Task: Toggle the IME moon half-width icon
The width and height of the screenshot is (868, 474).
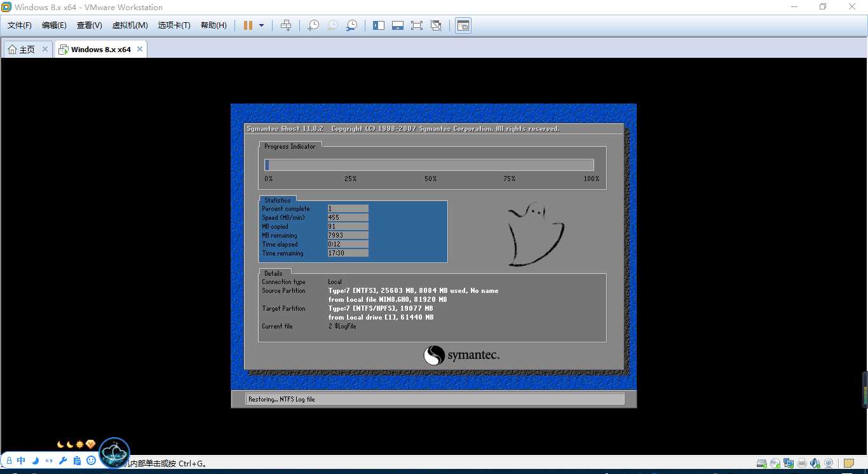Action: [x=36, y=461]
